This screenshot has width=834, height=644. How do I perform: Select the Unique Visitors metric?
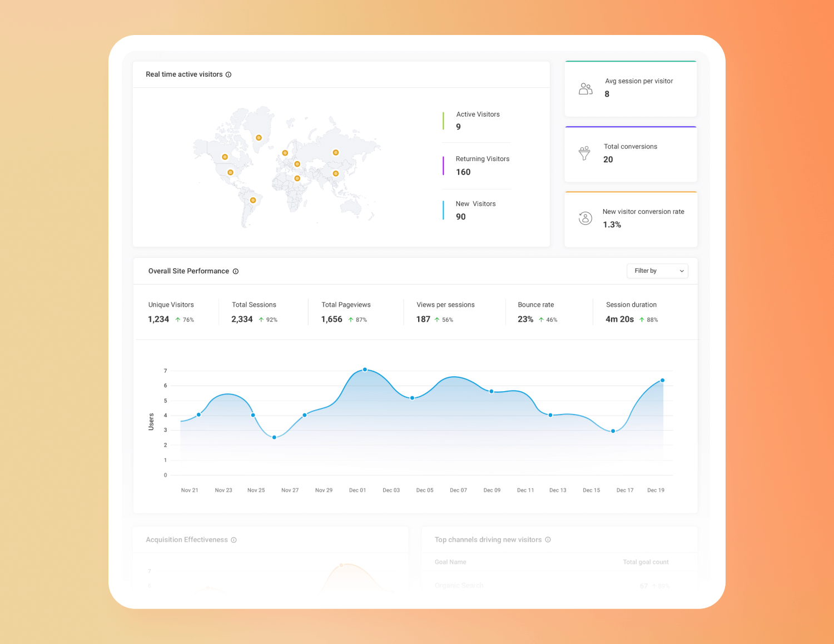[x=171, y=312]
